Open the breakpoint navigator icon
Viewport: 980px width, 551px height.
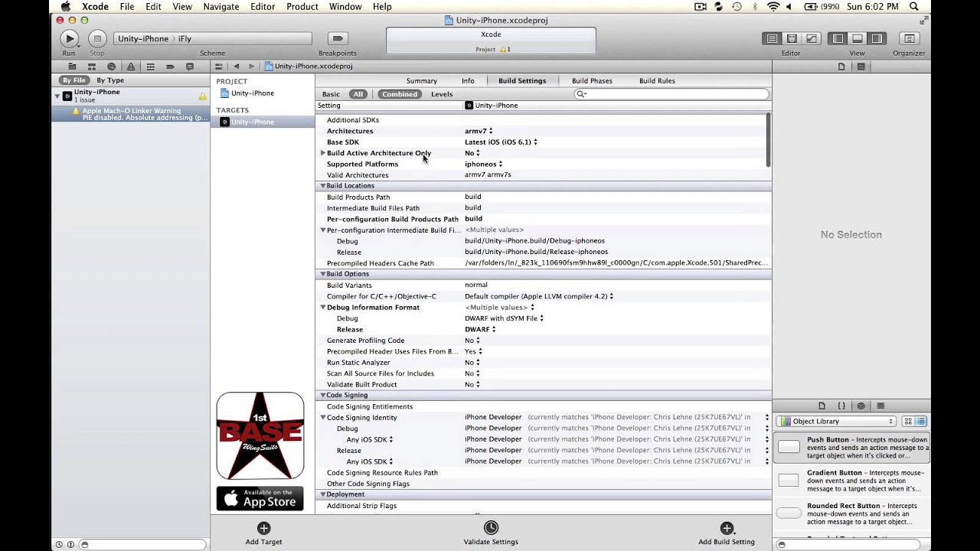click(170, 67)
